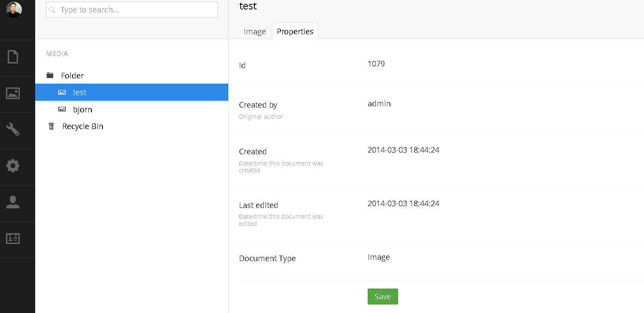Open the Media section
The width and height of the screenshot is (644, 313).
[13, 93]
